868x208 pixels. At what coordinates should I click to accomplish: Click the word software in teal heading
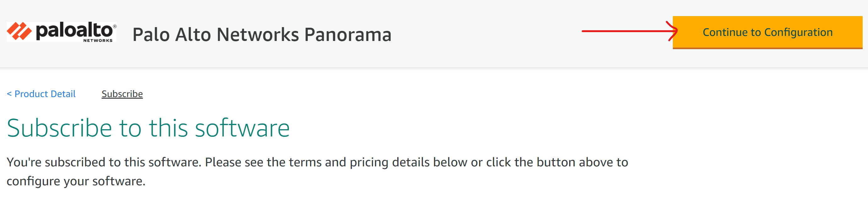click(242, 128)
